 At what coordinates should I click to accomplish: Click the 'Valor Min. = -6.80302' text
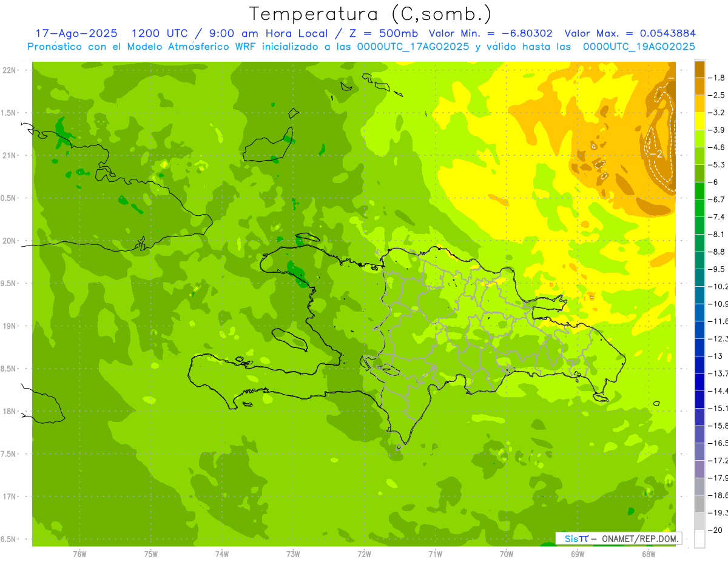coord(490,33)
